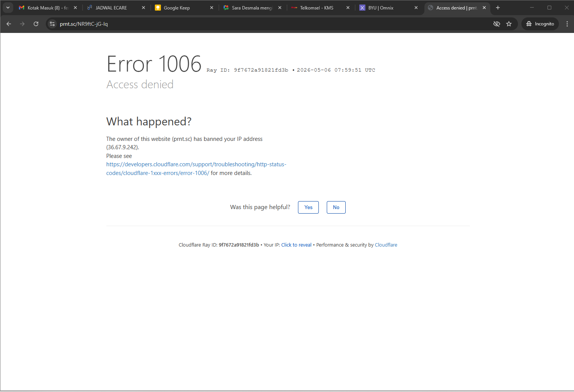Viewport: 574px width, 392px height.
Task: Click the timestamp 2026-05-06 07:59:51 UTC
Action: (x=336, y=70)
